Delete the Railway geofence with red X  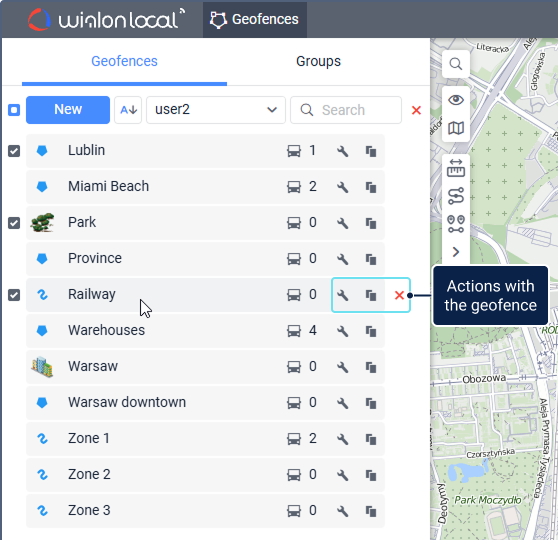click(399, 295)
